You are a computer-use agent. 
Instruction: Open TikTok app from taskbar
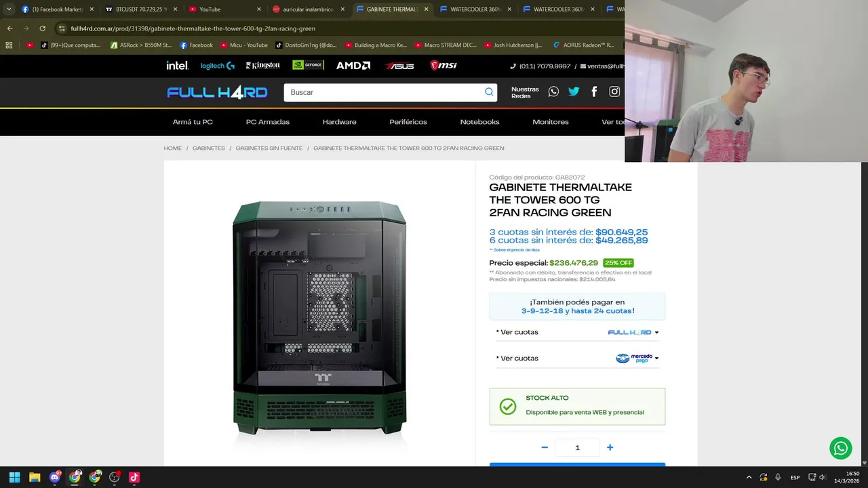(x=134, y=477)
